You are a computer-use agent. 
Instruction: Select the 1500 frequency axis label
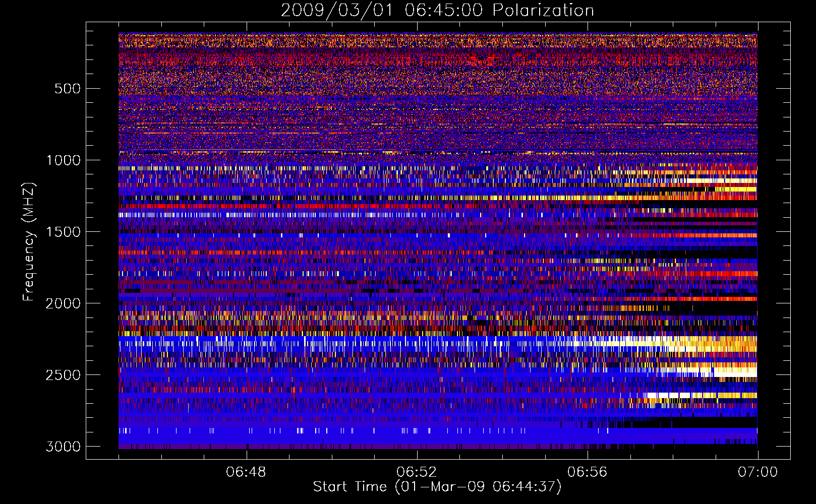pos(63,232)
